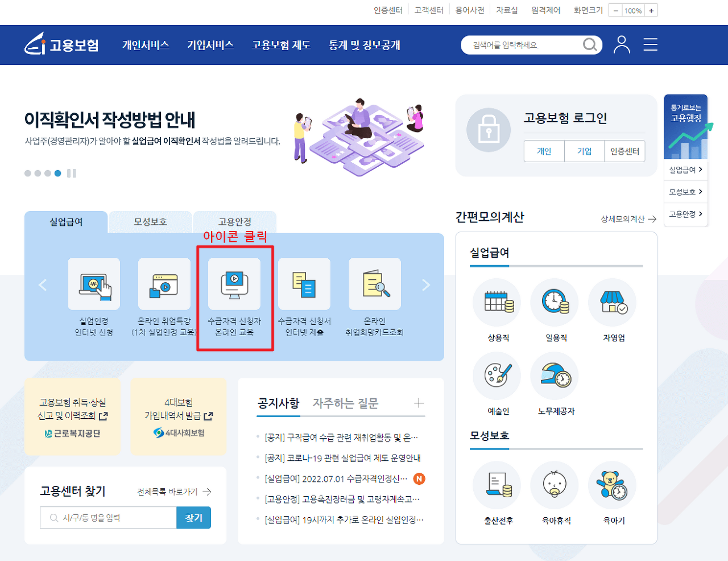Screen dimensions: 728x561
Task: Open the hamburger menu in the header
Action: 650,45
